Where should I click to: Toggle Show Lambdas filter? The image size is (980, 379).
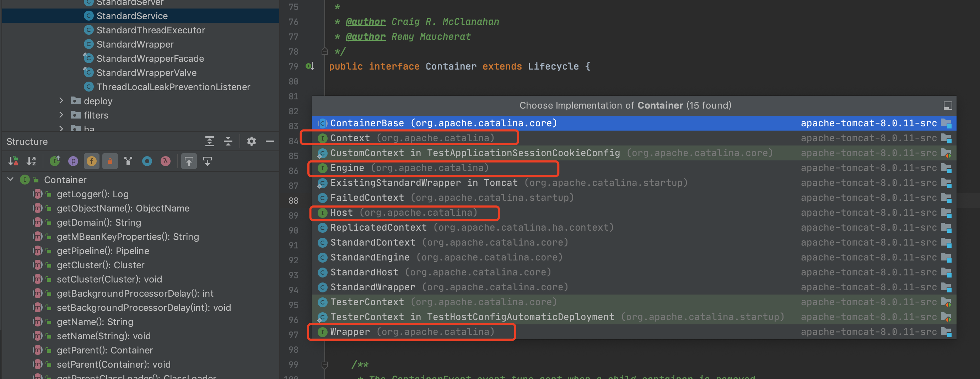tap(166, 161)
